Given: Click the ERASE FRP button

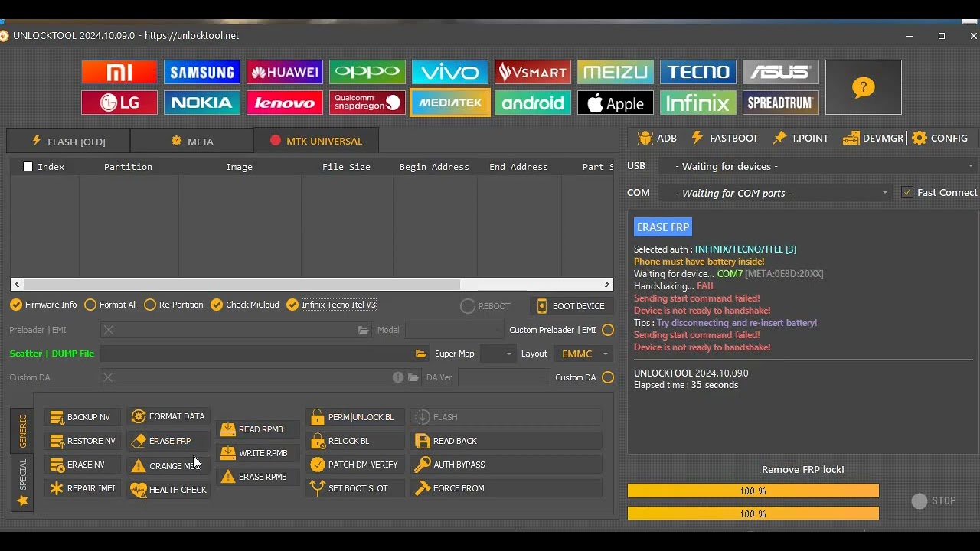Looking at the screenshot, I should [x=168, y=441].
